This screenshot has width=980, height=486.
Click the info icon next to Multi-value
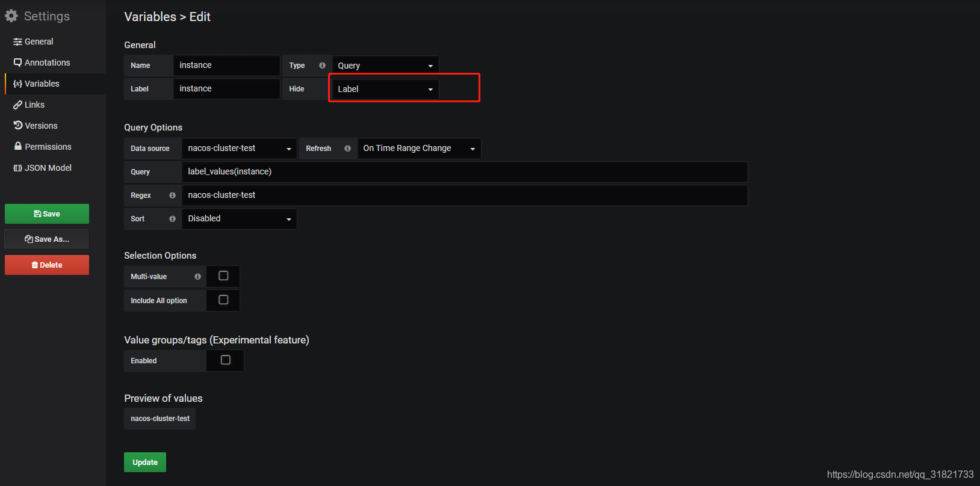point(197,277)
